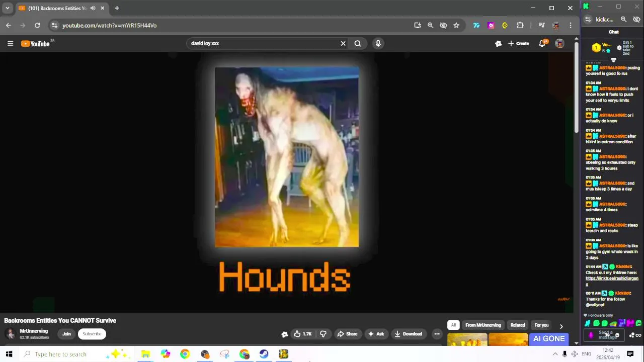Open the emoji picker in Kick chat box
The width and height of the screenshot is (644, 362).
click(617, 335)
